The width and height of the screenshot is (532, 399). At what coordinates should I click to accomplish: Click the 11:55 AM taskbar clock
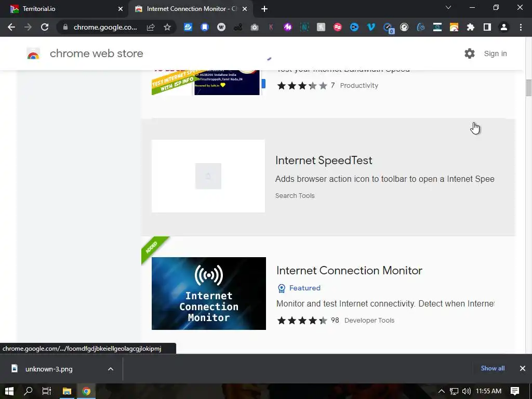coord(488,391)
